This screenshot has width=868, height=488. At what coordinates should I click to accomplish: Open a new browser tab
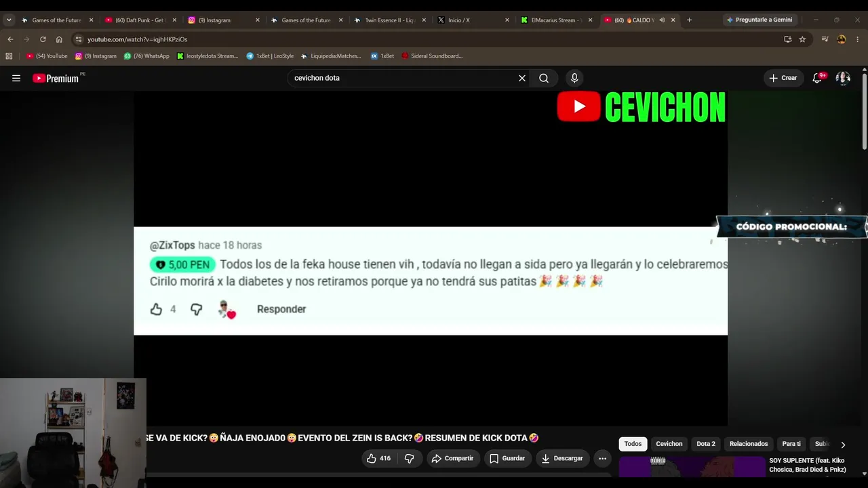tap(689, 20)
